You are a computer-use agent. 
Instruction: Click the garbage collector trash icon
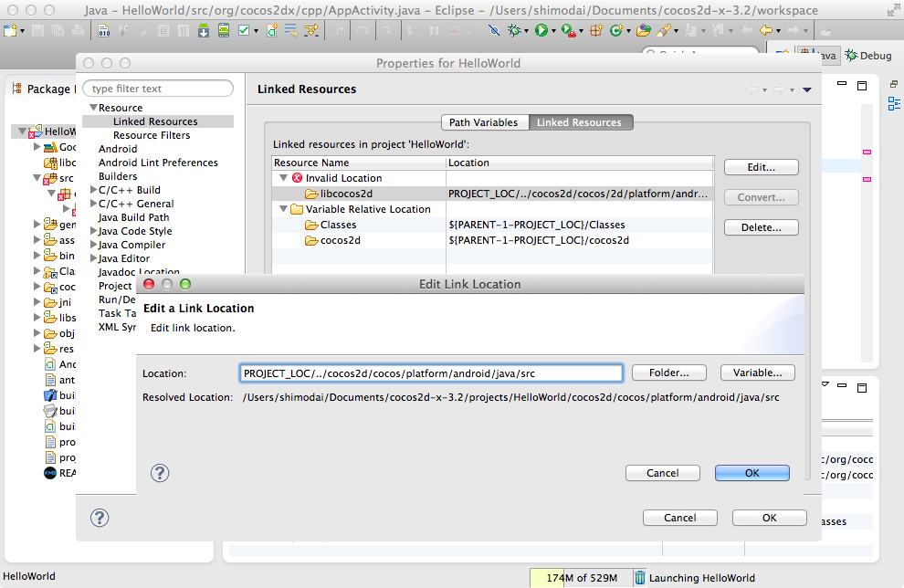pyautogui.click(x=640, y=578)
